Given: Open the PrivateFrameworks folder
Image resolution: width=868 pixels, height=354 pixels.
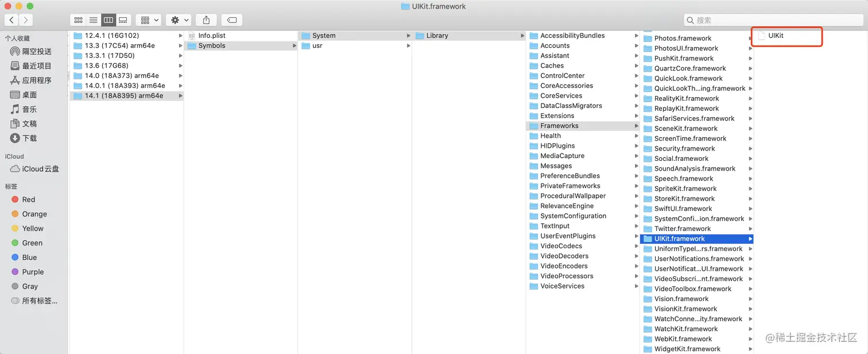Looking at the screenshot, I should click(583, 186).
